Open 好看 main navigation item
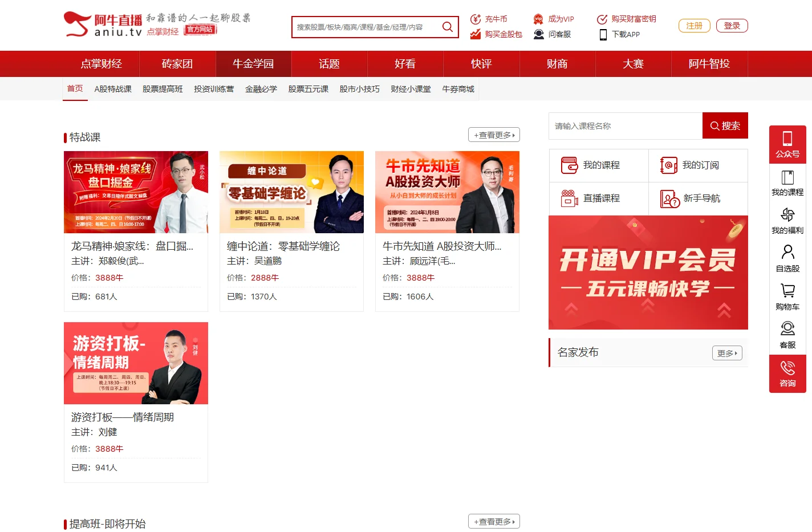Screen dimensions: 812x532 click(x=405, y=64)
